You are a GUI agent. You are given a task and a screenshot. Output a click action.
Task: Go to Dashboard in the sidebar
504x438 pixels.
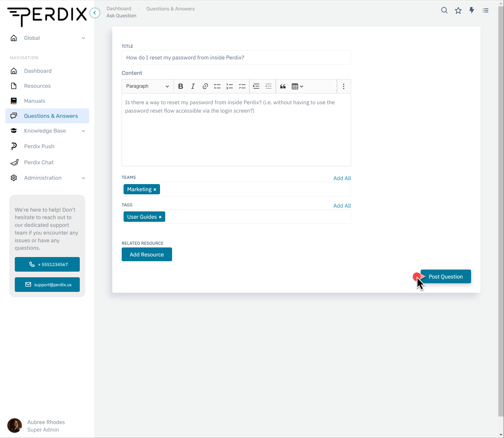(x=47, y=71)
